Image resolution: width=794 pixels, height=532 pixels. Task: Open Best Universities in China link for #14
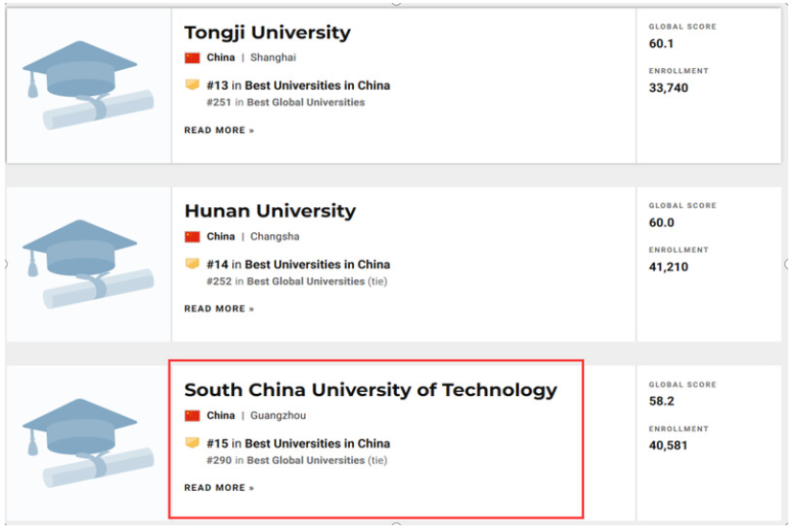point(317,265)
